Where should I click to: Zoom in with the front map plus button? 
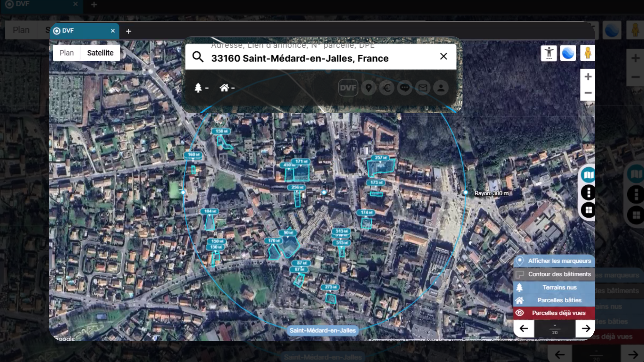pyautogui.click(x=588, y=77)
